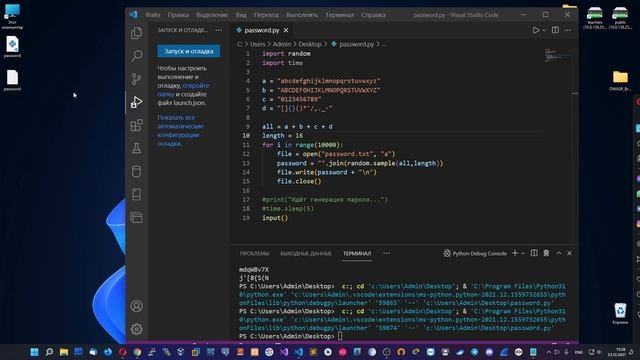The image size is (640, 360).
Task: Open taskbar Search magnifier
Action: point(49,352)
